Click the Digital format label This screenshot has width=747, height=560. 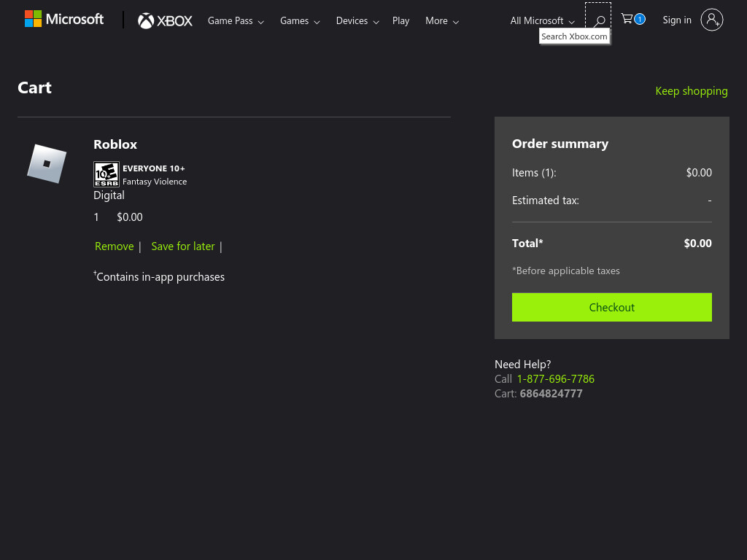click(x=109, y=195)
